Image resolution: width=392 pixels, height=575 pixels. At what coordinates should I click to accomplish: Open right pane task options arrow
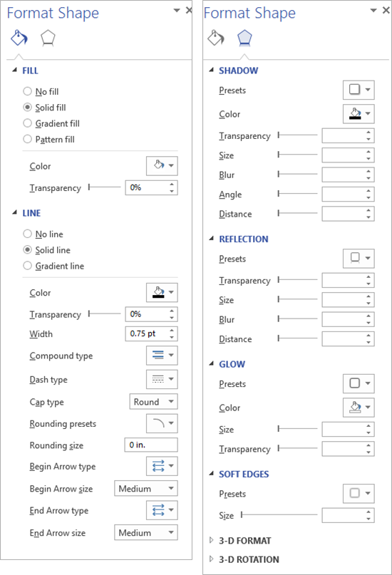pyautogui.click(x=373, y=10)
